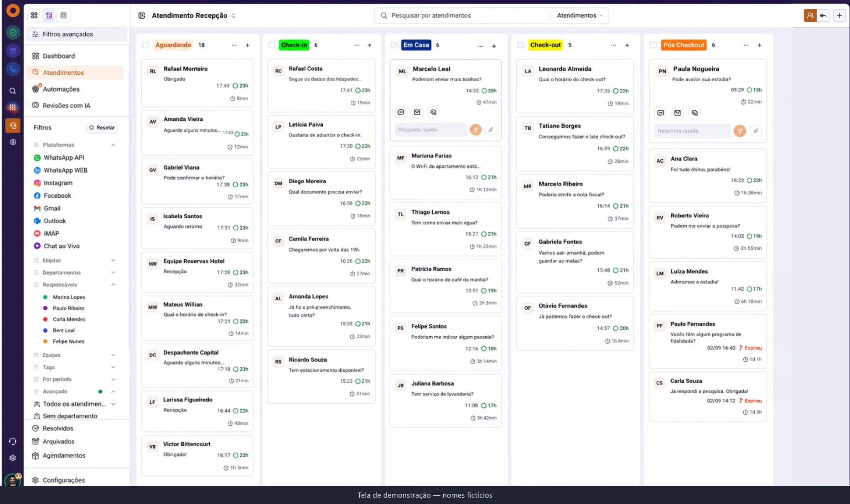Click the email icon in Marcelo Leal card
The width and height of the screenshot is (850, 504).
[x=417, y=112]
